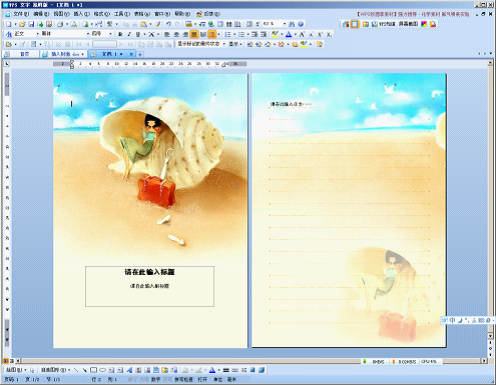
Task: Click the line style icon on the drawing toolbar
Action: coord(226,370)
